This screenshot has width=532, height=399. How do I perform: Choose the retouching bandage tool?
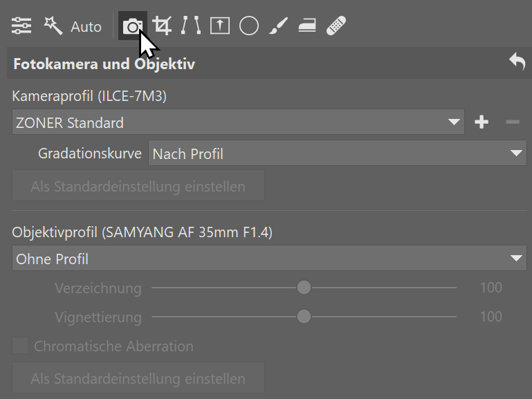pyautogui.click(x=336, y=26)
